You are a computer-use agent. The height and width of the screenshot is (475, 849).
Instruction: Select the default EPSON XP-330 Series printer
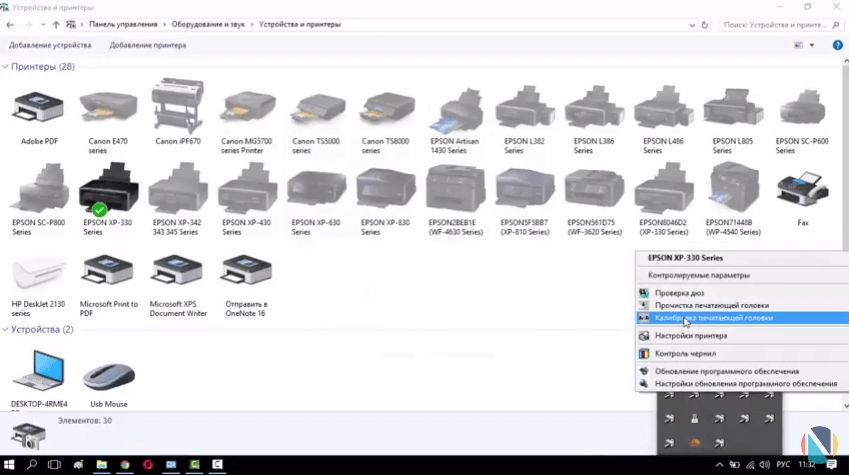[x=108, y=188]
